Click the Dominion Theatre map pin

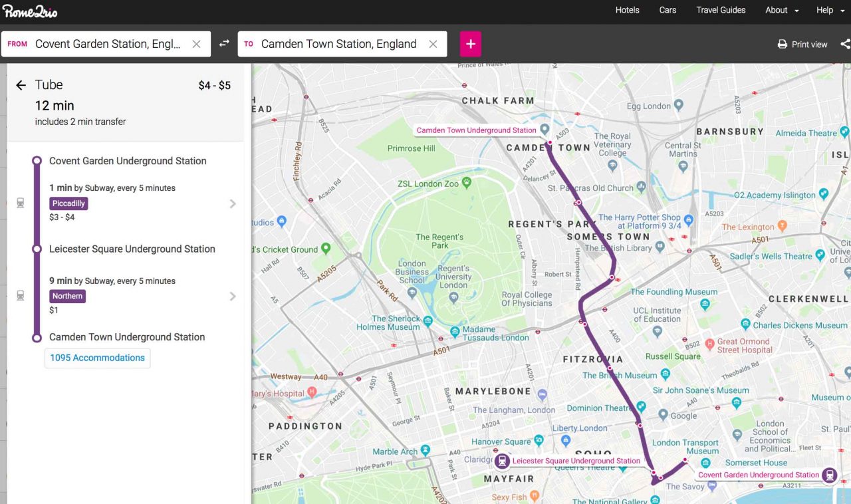(641, 406)
